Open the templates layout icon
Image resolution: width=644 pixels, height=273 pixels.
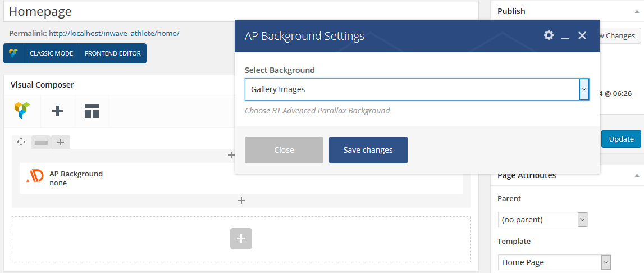point(92,111)
